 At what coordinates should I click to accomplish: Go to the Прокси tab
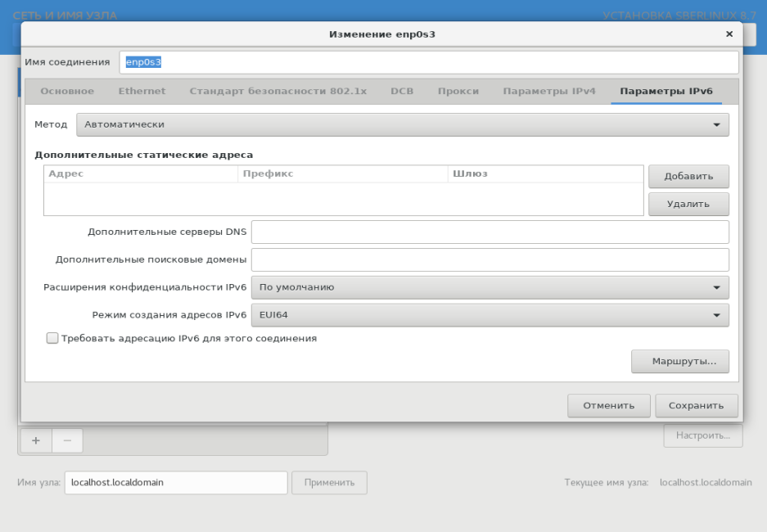point(458,91)
